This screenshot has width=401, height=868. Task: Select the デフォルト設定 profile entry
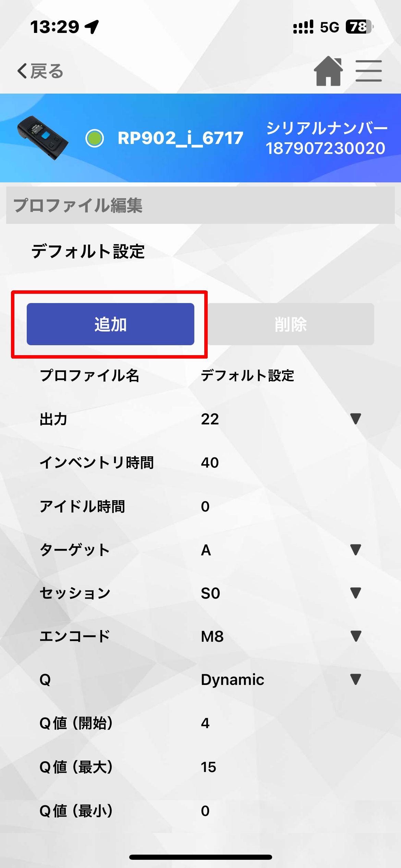coord(88,251)
